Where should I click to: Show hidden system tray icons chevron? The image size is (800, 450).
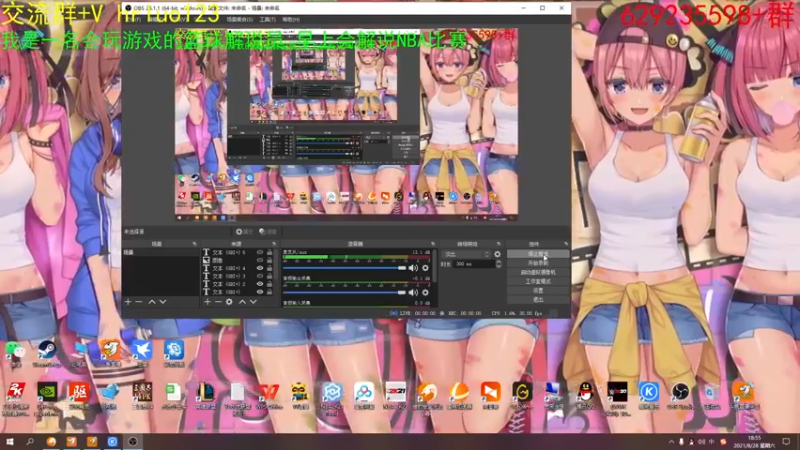point(671,442)
